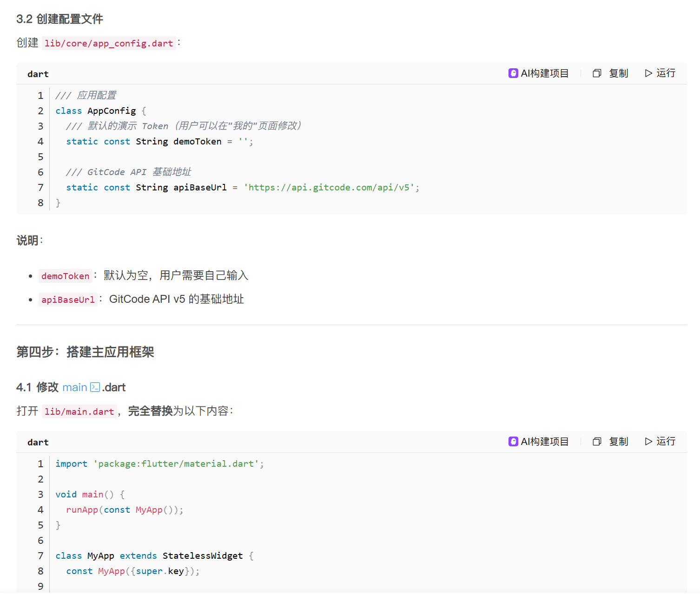The image size is (700, 594).
Task: Open the blue main hyperlink in heading 4.1
Action: click(75, 387)
